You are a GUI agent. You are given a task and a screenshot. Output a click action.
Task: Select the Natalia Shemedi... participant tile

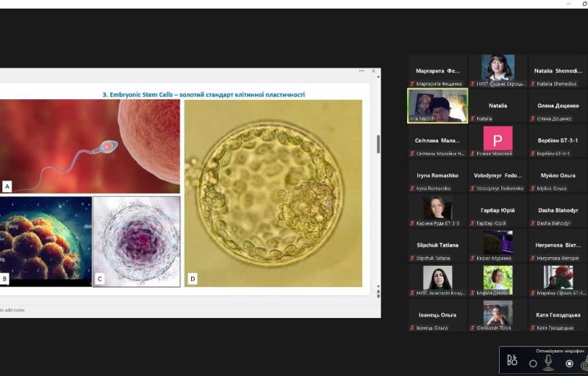click(558, 71)
